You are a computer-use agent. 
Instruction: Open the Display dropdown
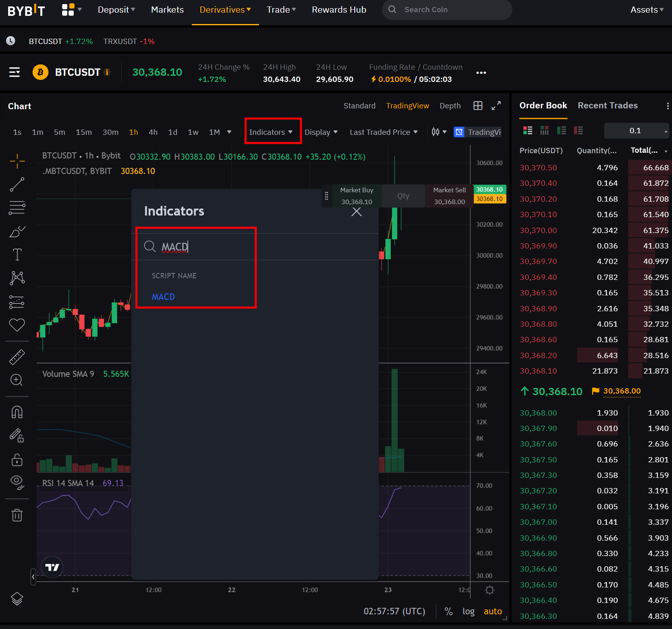(321, 132)
